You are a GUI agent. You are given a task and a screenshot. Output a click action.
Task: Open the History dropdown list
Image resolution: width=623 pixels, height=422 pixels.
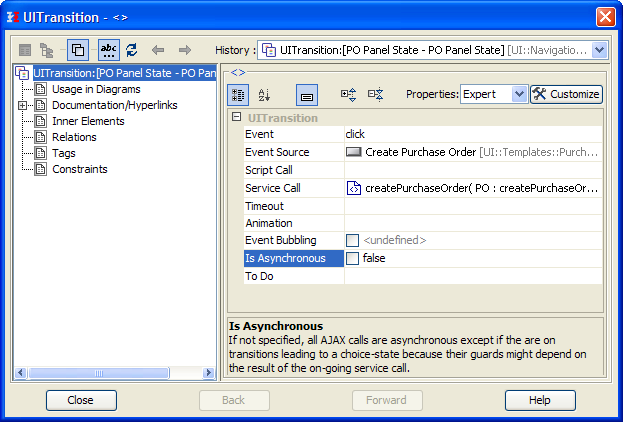[599, 49]
